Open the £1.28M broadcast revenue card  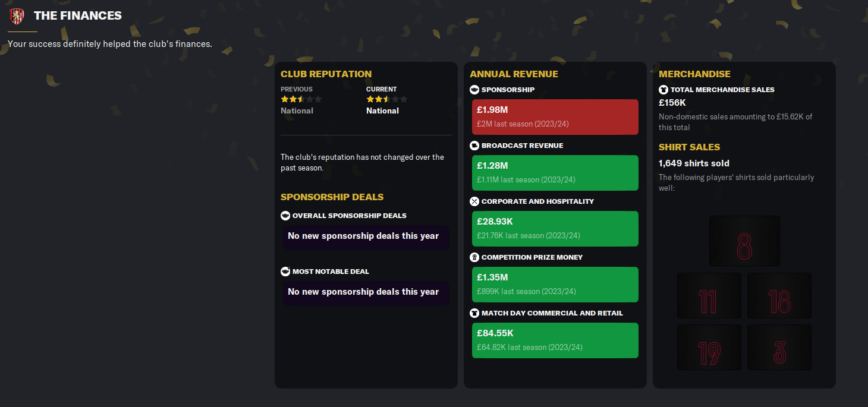coord(555,172)
